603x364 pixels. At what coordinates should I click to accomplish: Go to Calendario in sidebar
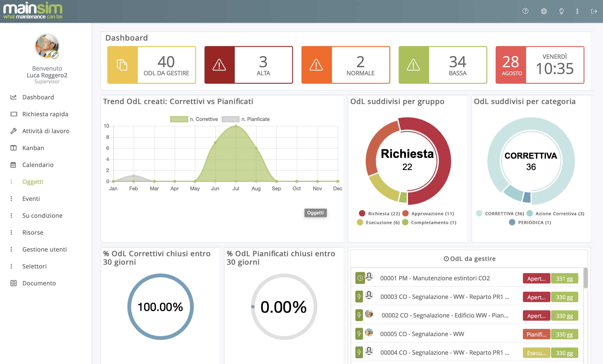(x=38, y=165)
